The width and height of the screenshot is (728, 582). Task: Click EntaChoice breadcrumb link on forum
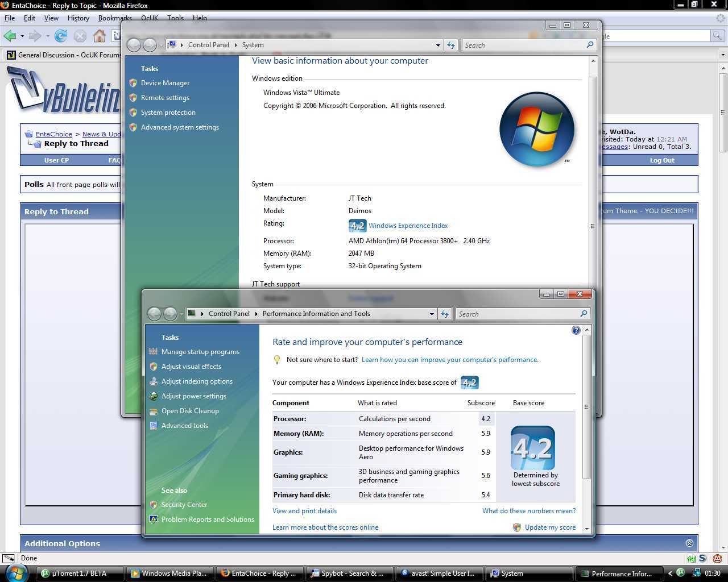(54, 134)
